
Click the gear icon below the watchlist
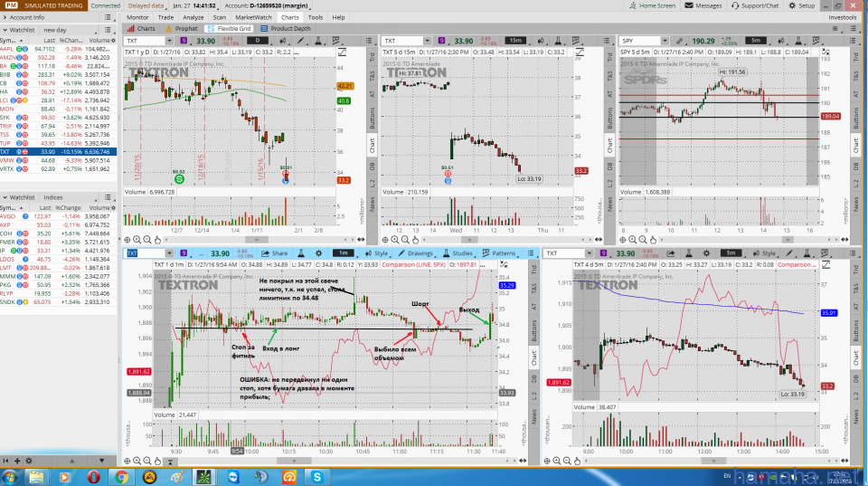(x=29, y=461)
